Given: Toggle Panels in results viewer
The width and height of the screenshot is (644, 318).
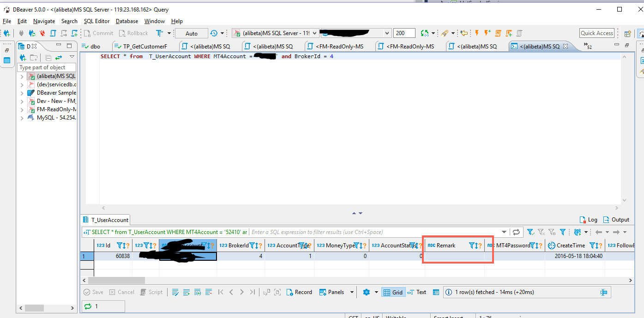Looking at the screenshot, I should pos(332,292).
